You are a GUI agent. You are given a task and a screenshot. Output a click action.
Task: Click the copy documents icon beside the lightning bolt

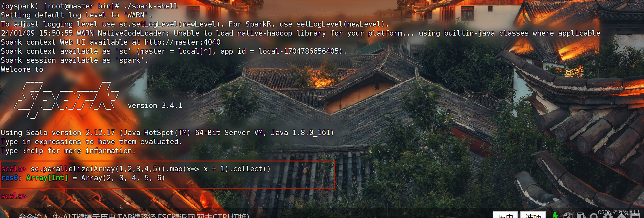[568, 216]
